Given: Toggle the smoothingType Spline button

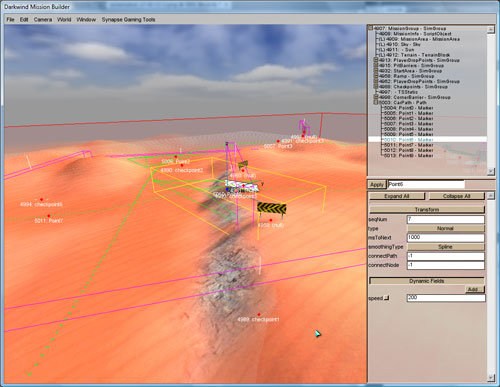Looking at the screenshot, I should [445, 247].
